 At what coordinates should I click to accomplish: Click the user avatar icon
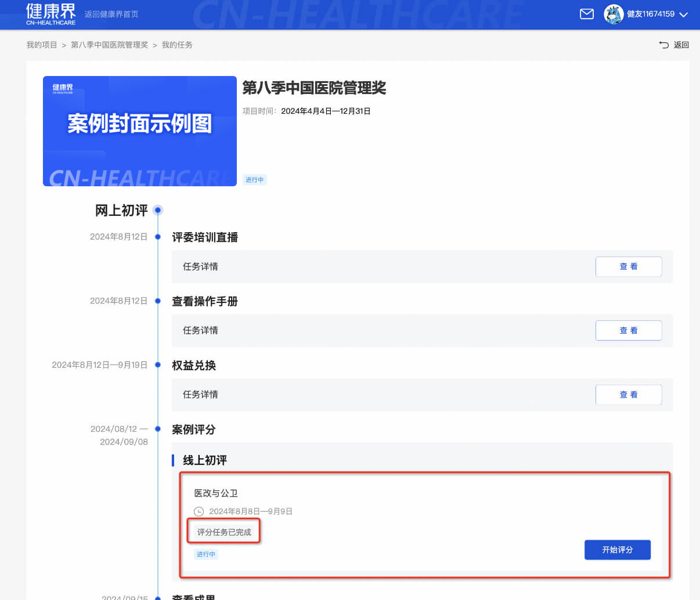614,14
